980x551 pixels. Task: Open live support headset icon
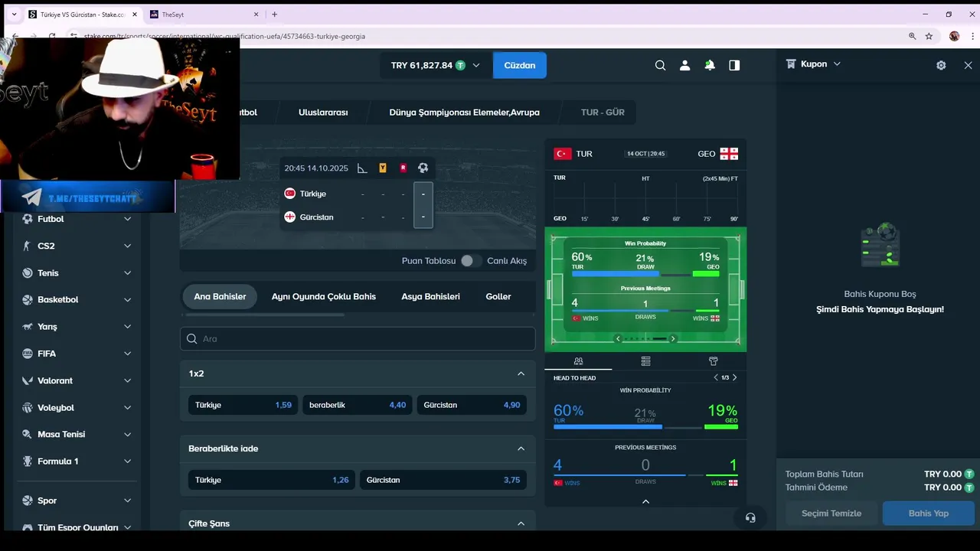point(750,518)
